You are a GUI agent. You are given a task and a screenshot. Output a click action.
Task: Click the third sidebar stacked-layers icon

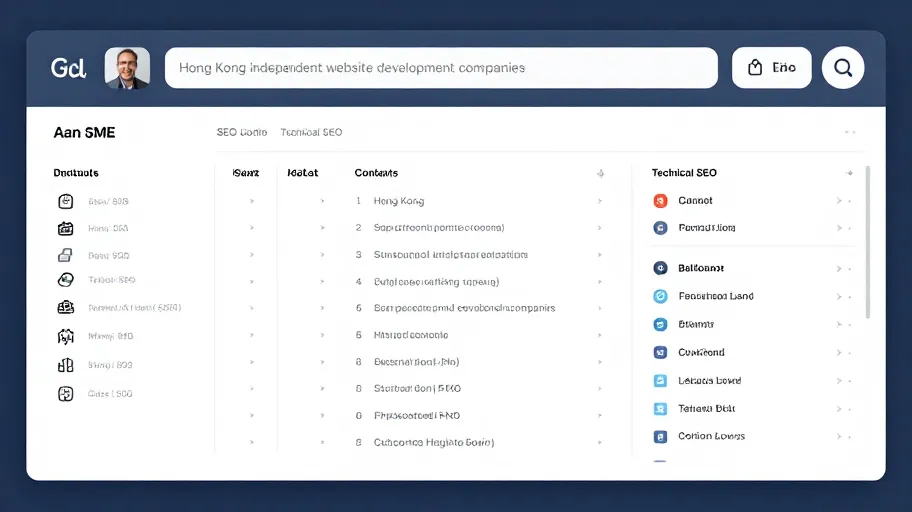click(66, 255)
